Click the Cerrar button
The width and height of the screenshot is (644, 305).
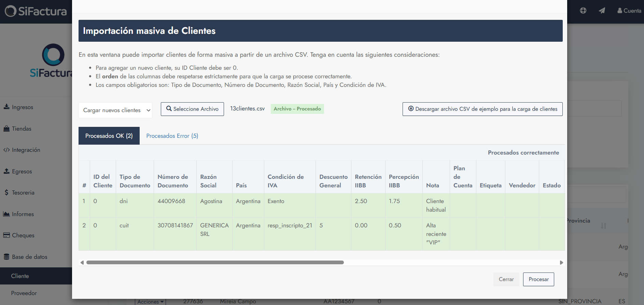coord(506,279)
